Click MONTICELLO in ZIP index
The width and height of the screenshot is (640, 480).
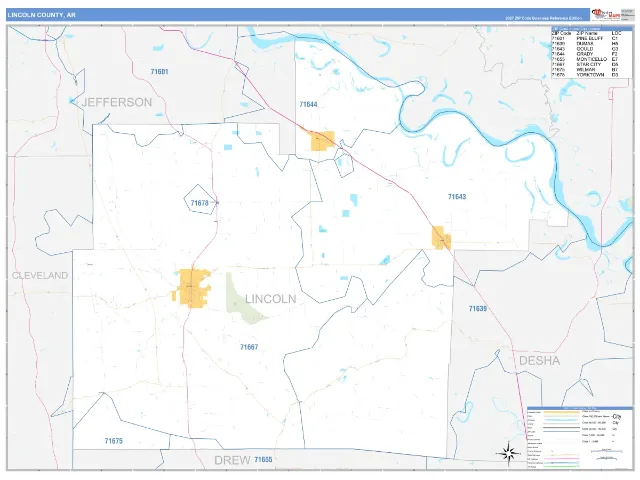pos(591,59)
